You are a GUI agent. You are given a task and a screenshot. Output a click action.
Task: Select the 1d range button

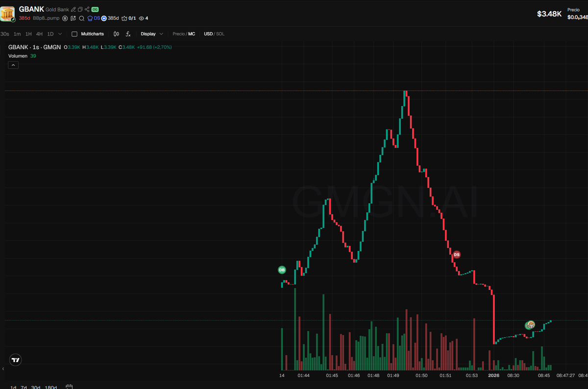click(13, 387)
